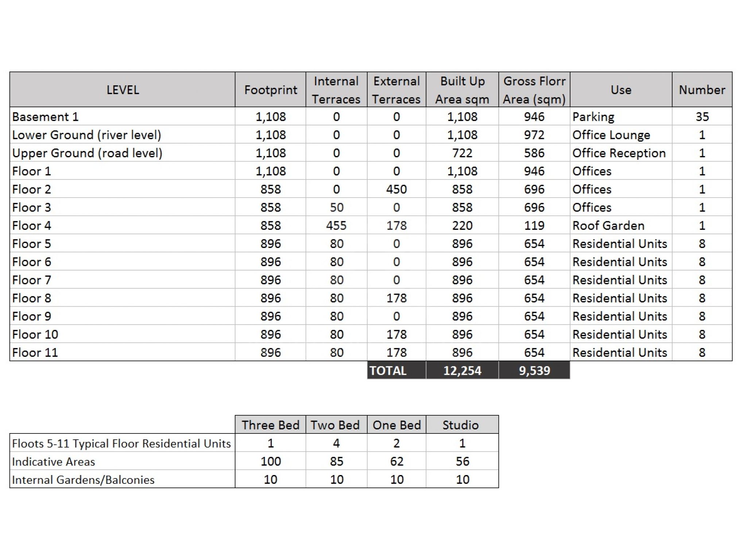Click the Floor 10 row label

tap(35, 334)
